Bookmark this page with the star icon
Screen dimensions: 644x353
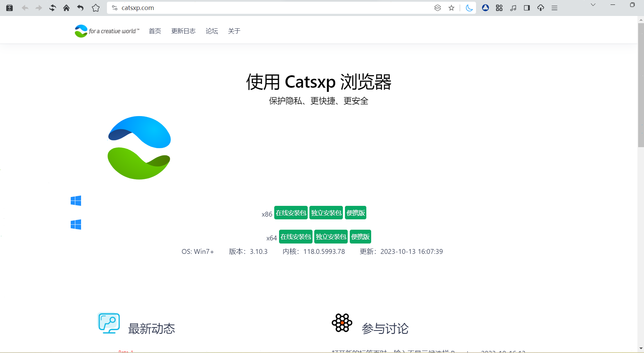[x=451, y=8]
